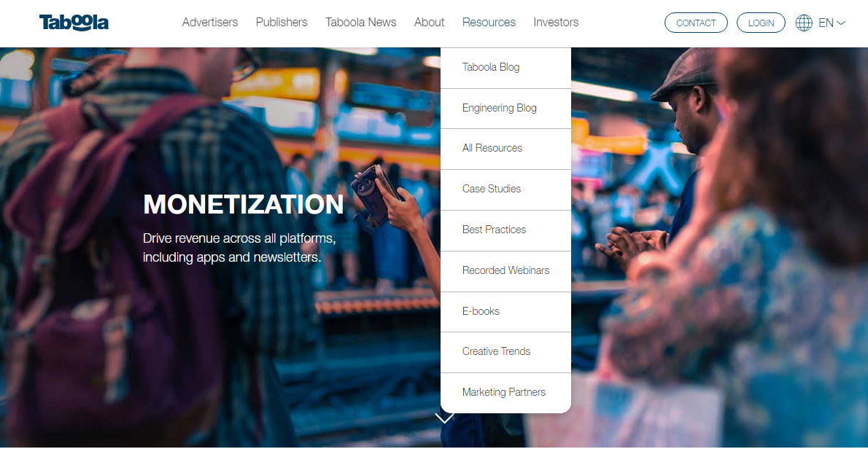Open the Investors page

coord(556,22)
